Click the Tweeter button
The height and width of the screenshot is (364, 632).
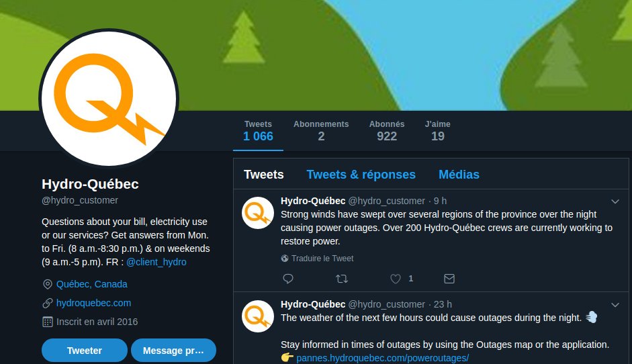(85, 351)
